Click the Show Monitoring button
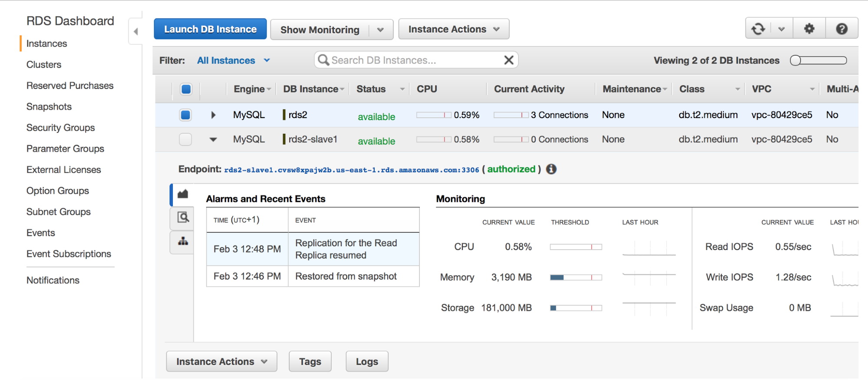The width and height of the screenshot is (868, 380). (x=320, y=30)
